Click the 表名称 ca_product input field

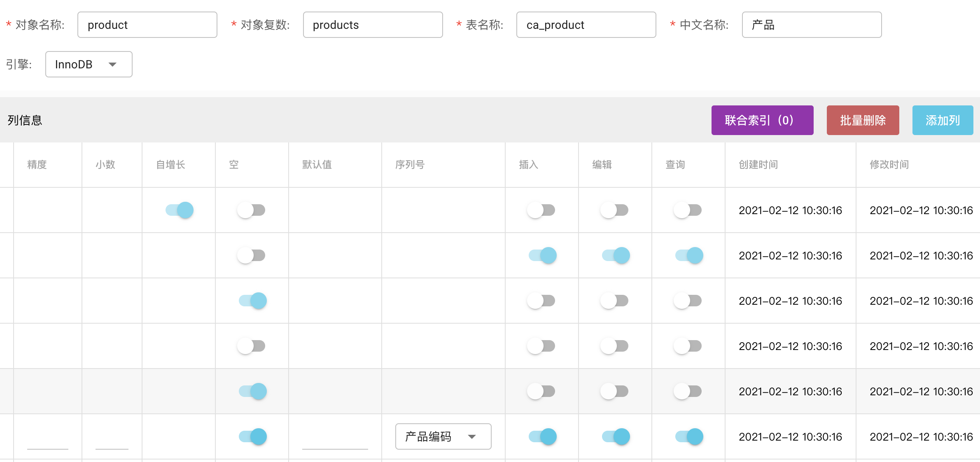coord(586,25)
